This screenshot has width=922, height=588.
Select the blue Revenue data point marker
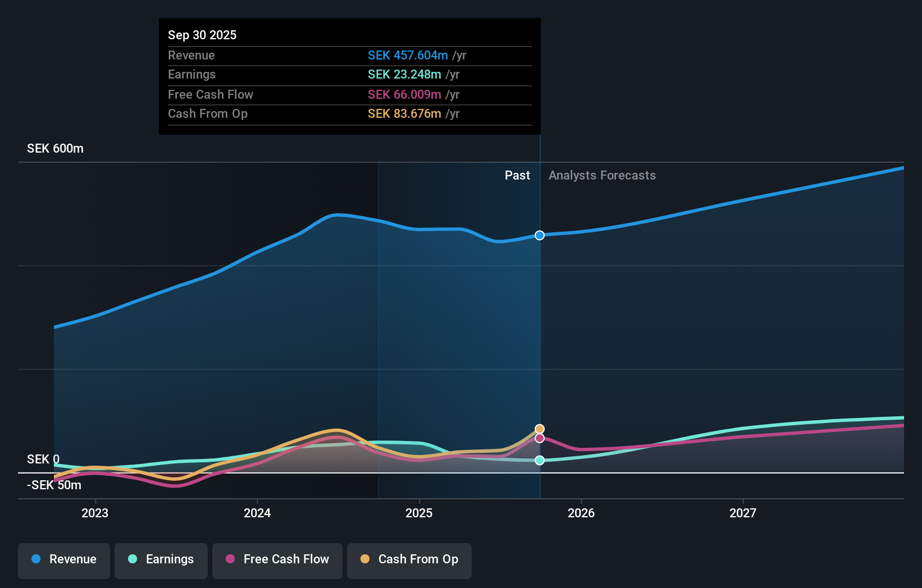click(x=540, y=235)
